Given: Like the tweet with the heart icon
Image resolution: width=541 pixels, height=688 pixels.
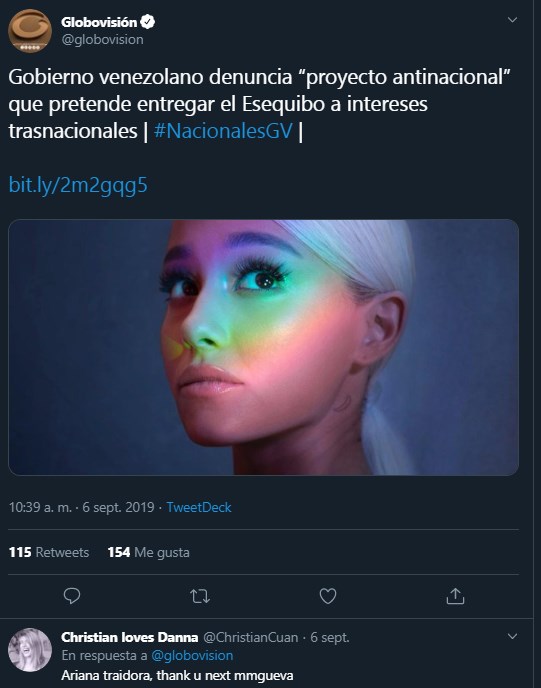Looking at the screenshot, I should (328, 596).
